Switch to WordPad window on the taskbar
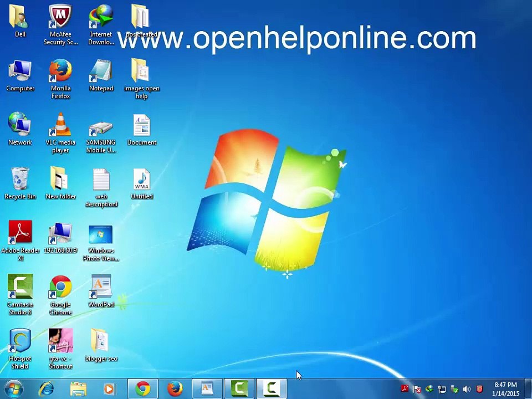This screenshot has width=532, height=399. click(x=207, y=389)
